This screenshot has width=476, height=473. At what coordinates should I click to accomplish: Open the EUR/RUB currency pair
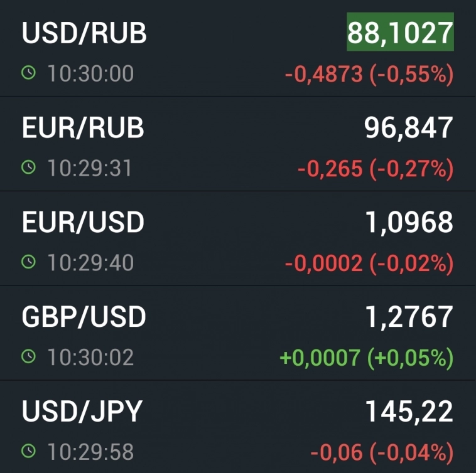pos(83,128)
